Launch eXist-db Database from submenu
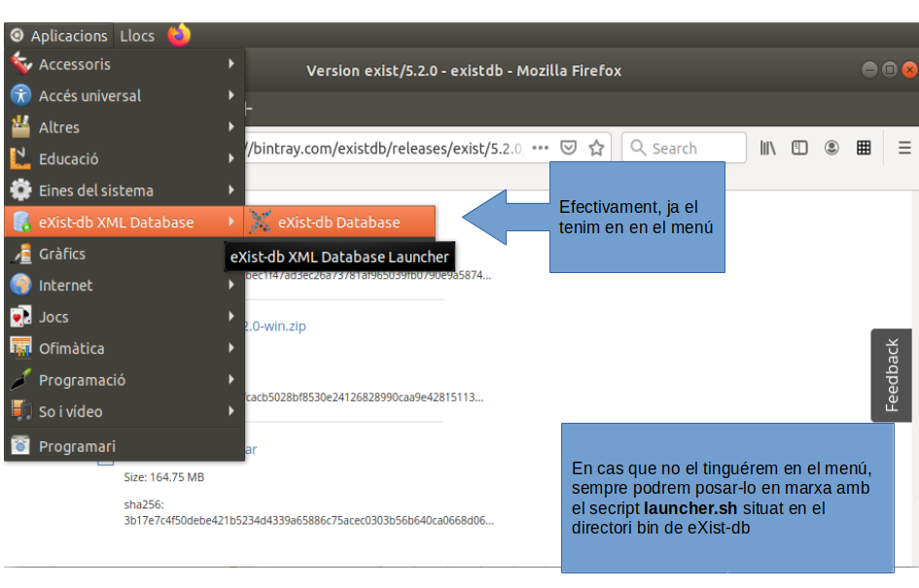The image size is (919, 588). click(x=340, y=222)
